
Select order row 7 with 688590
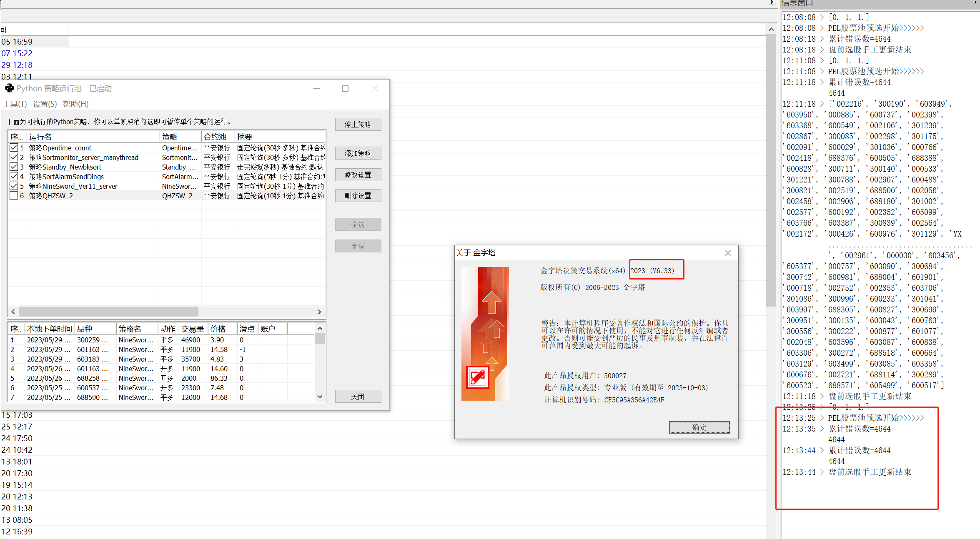(162, 397)
